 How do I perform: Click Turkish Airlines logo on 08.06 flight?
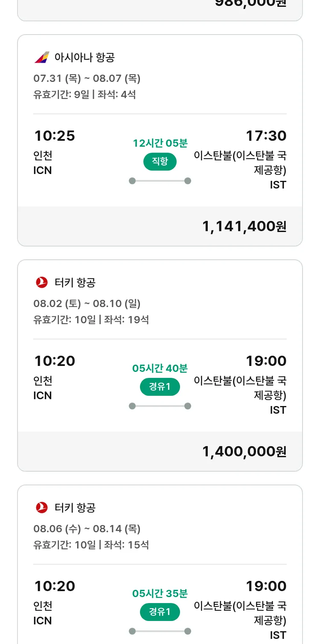[x=42, y=508]
